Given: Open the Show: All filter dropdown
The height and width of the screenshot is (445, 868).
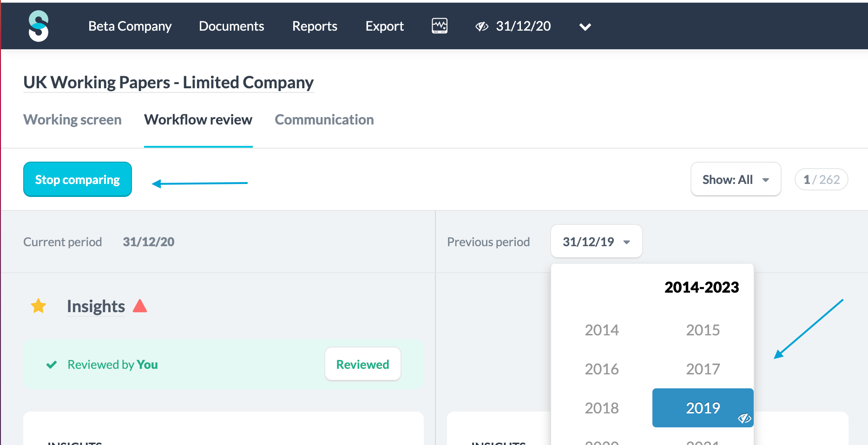Looking at the screenshot, I should 736,180.
